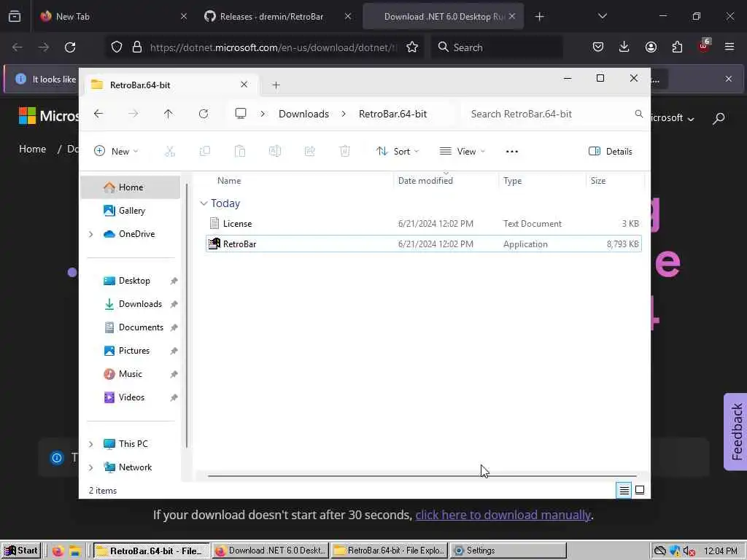Click chevron after Downloads in address bar
Image resolution: width=747 pixels, height=560 pixels.
(x=344, y=114)
